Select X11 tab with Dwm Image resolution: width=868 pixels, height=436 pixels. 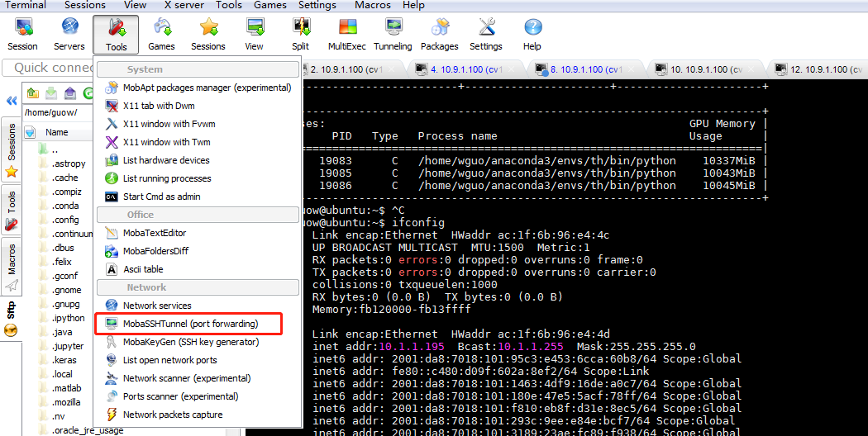pyautogui.click(x=198, y=106)
